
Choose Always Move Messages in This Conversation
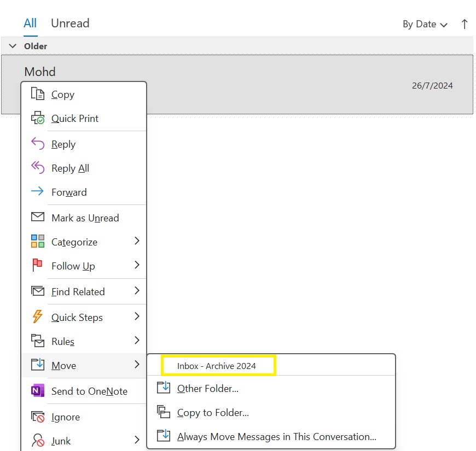[x=271, y=436]
